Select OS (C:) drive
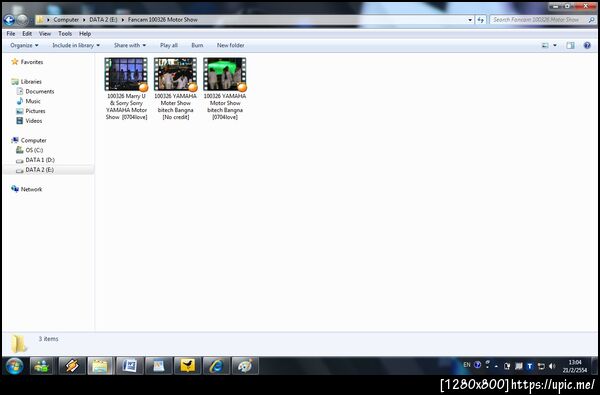Screen dimensions: 600x395 (29, 150)
